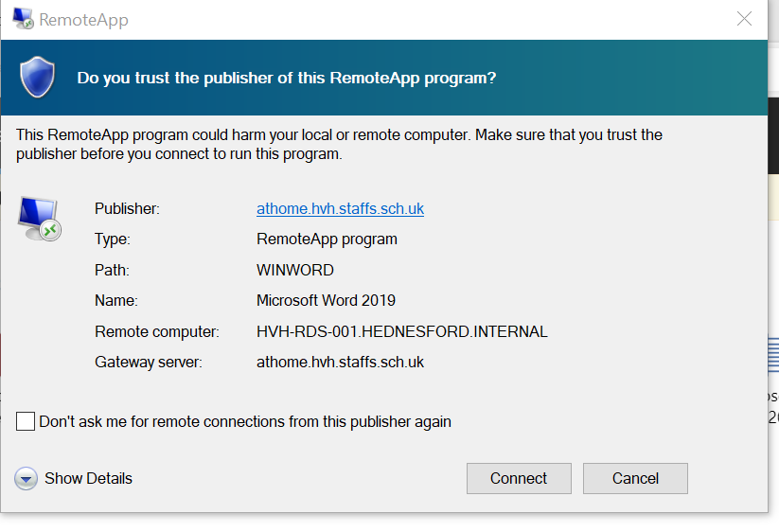This screenshot has height=532, width=779.
Task: Close the RemoteApp dialog window
Action: [744, 19]
